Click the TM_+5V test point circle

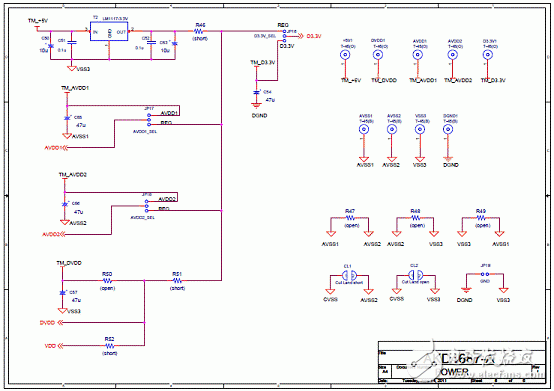(345, 55)
